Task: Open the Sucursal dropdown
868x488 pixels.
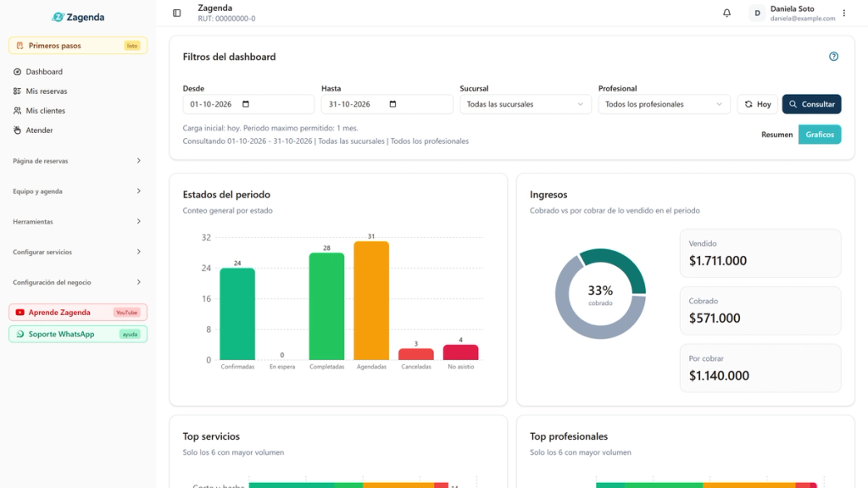Action: point(526,104)
